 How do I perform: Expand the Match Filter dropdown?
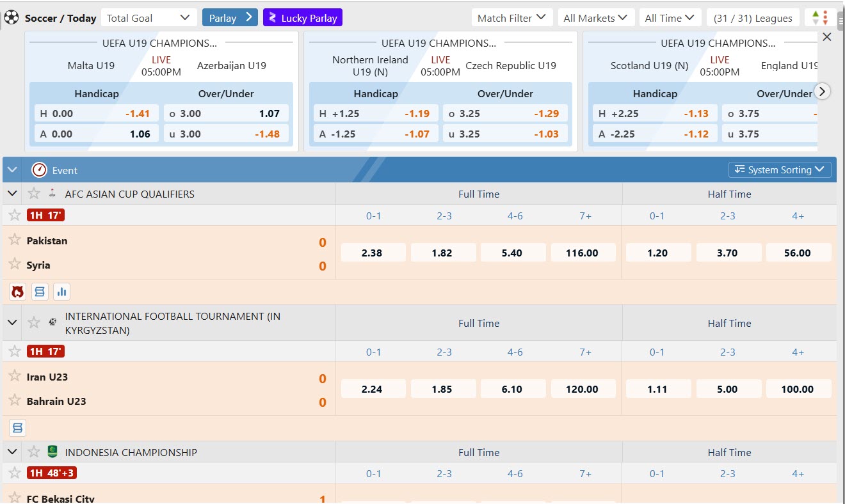(511, 18)
